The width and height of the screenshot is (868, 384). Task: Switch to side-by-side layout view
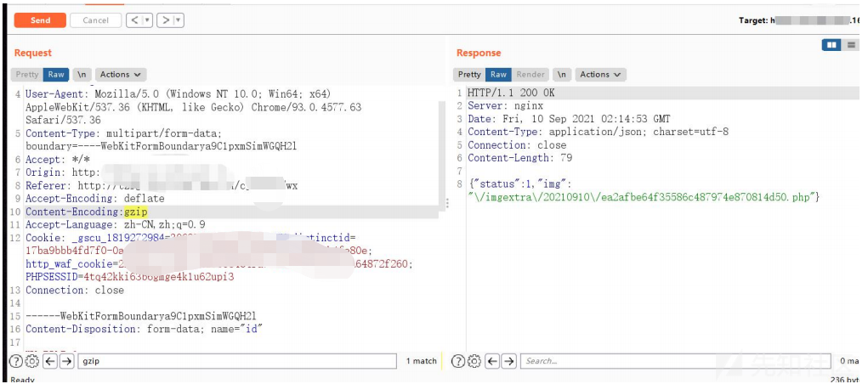[x=831, y=45]
